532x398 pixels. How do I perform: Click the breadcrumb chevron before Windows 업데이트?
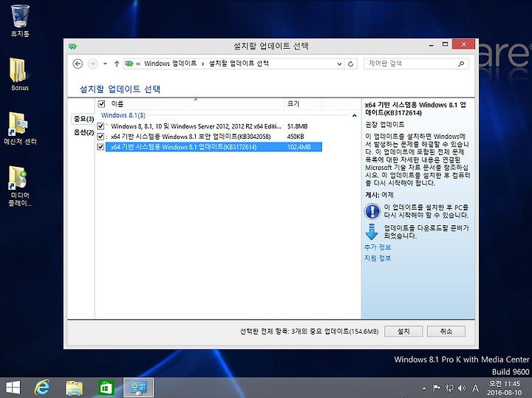(138, 64)
